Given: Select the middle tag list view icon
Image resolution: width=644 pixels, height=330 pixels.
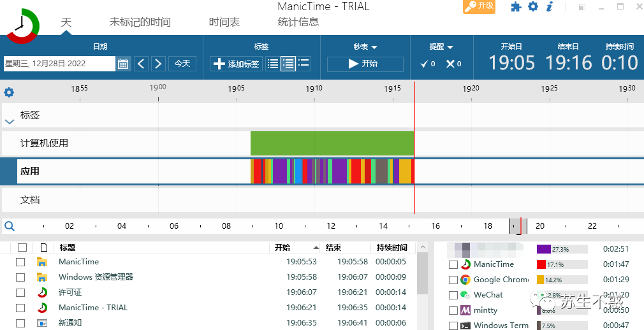Looking at the screenshot, I should click(288, 64).
